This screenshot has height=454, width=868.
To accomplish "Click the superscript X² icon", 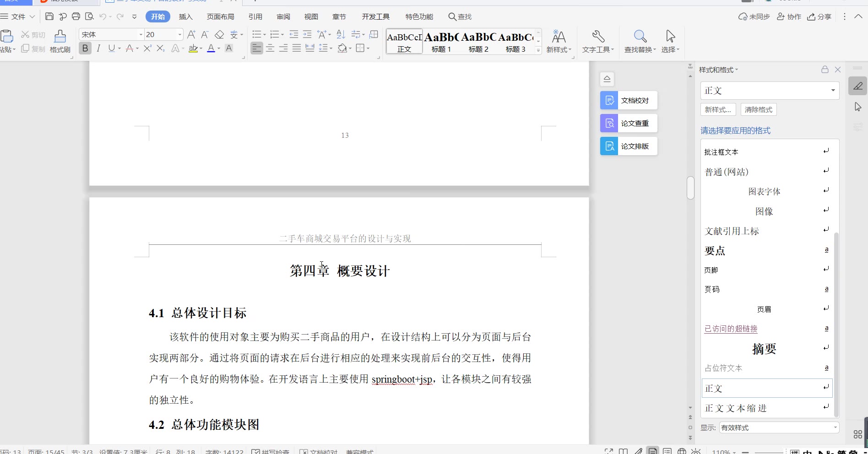I will 147,48.
